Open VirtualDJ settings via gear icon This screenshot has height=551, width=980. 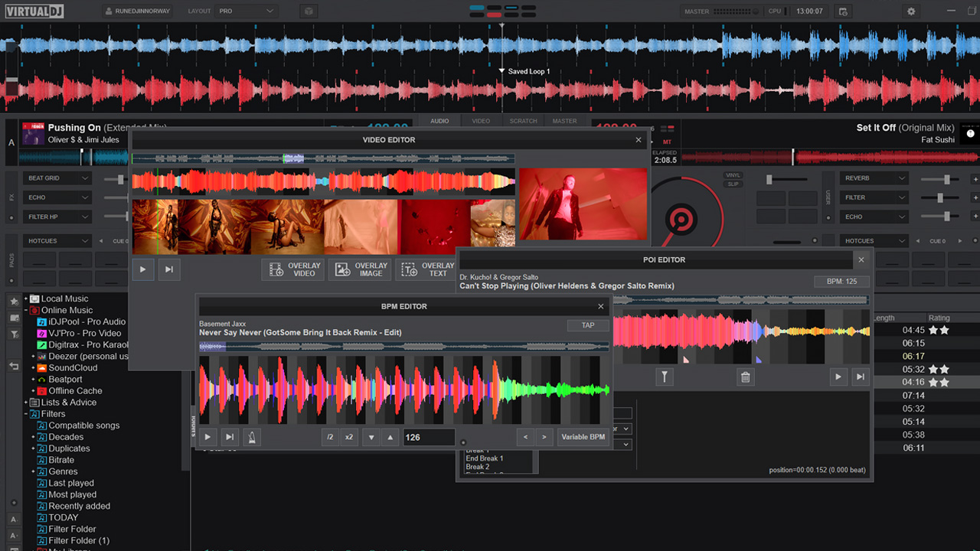(x=910, y=11)
